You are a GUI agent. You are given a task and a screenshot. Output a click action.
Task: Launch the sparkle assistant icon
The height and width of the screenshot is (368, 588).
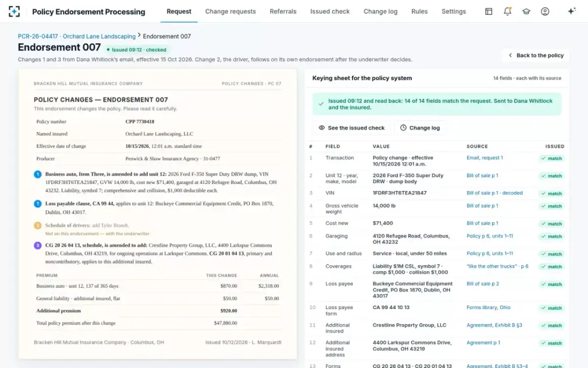coord(571,11)
